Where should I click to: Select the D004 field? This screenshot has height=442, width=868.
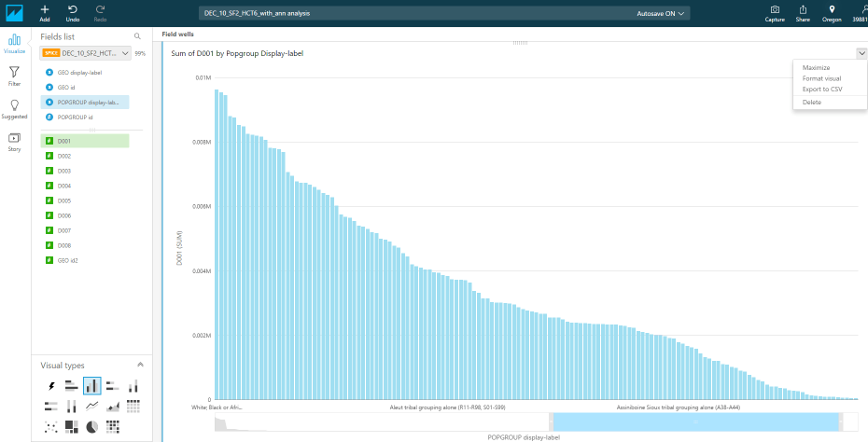(64, 186)
